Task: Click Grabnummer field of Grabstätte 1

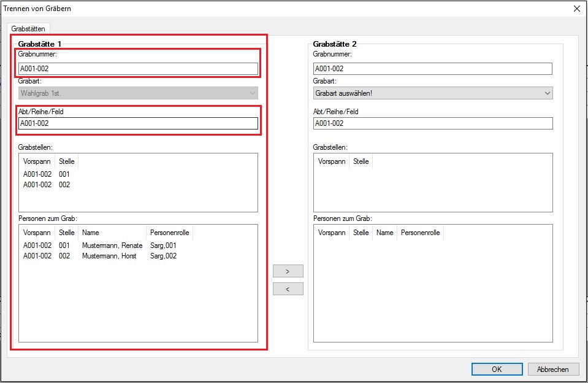Action: (138, 69)
